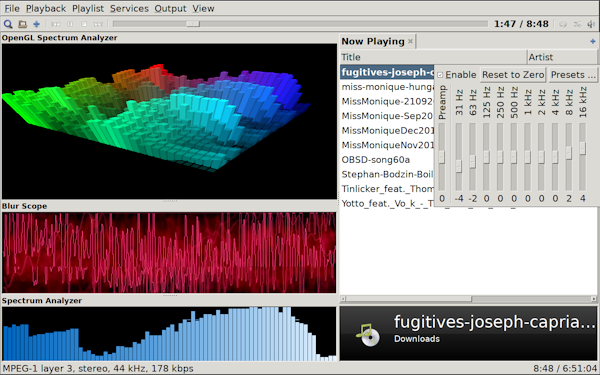Viewport: 600px width, 375px height.
Task: Open the Output menu
Action: tap(170, 8)
